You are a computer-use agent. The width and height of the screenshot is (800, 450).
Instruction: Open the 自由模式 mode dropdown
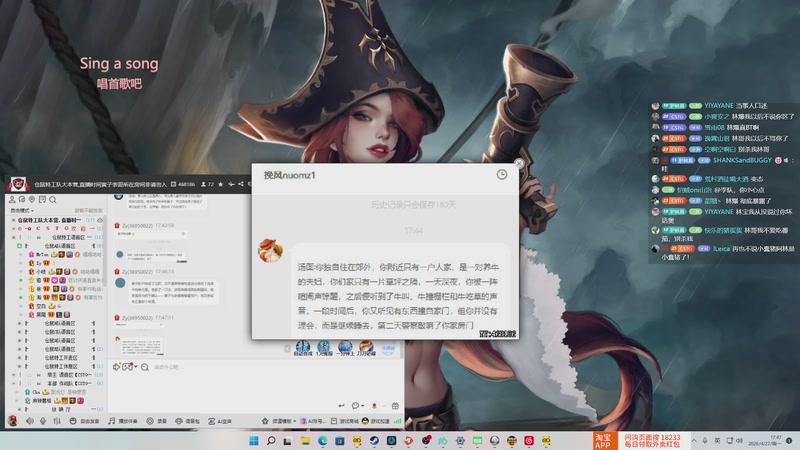click(22, 210)
